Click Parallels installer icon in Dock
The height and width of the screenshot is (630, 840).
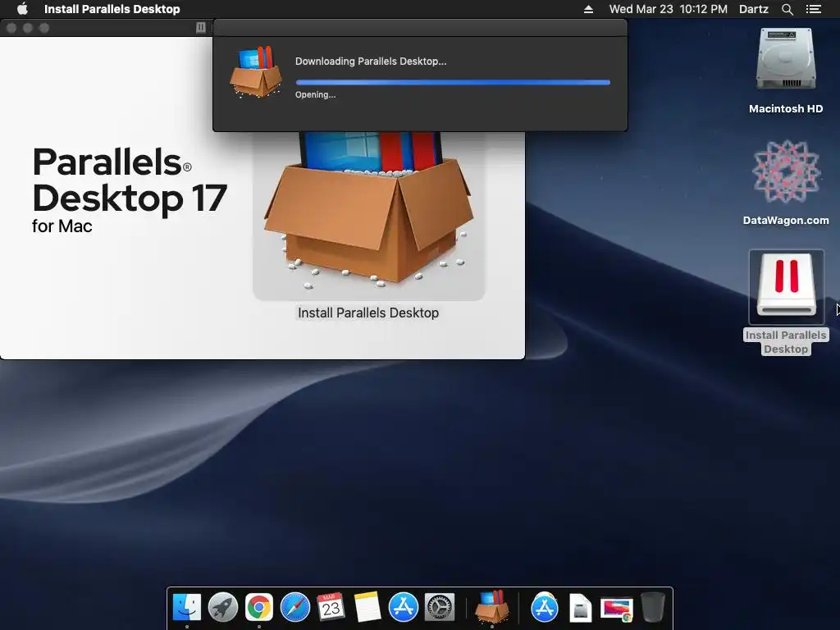pos(492,606)
